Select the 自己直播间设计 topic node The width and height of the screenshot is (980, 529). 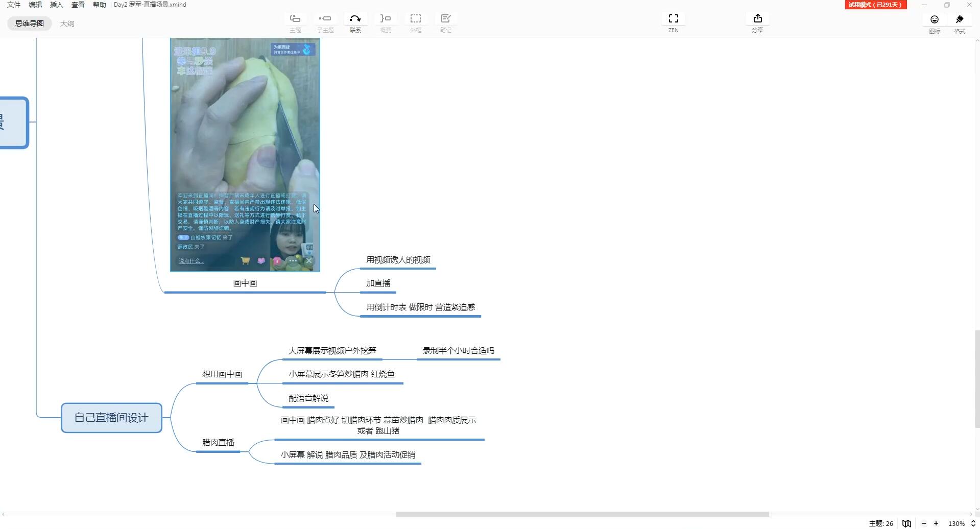tap(111, 418)
